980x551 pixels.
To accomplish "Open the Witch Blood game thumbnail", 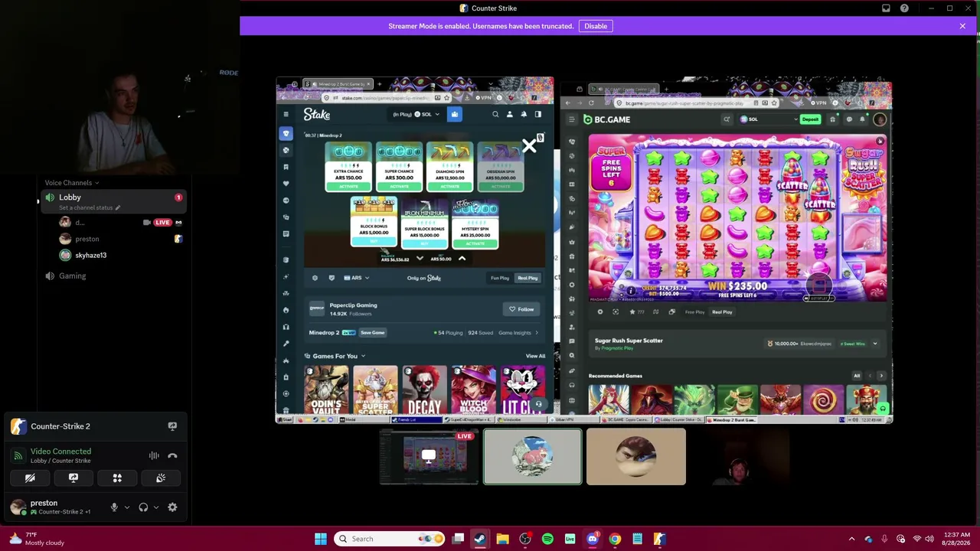I will point(474,390).
